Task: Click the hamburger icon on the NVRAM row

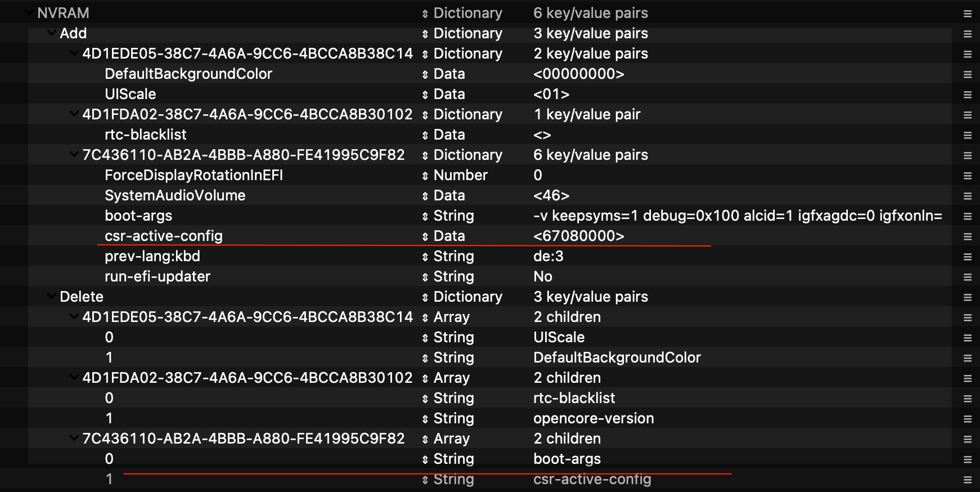Action: (968, 14)
